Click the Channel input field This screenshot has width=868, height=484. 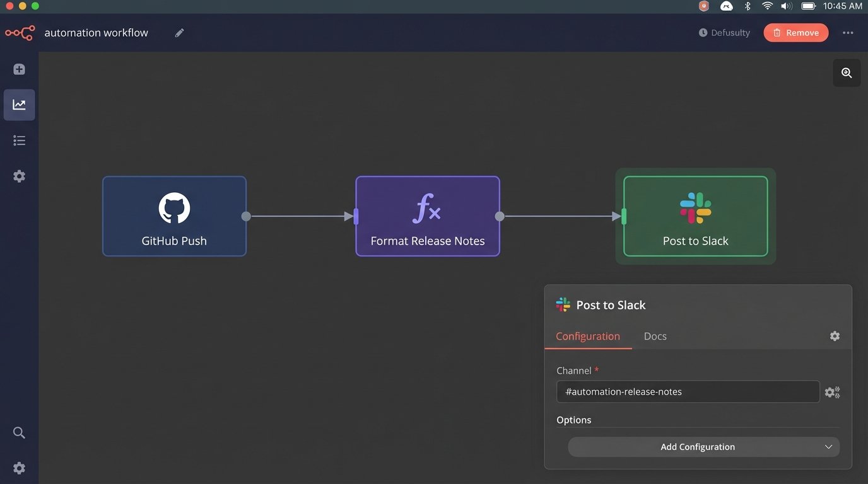688,392
